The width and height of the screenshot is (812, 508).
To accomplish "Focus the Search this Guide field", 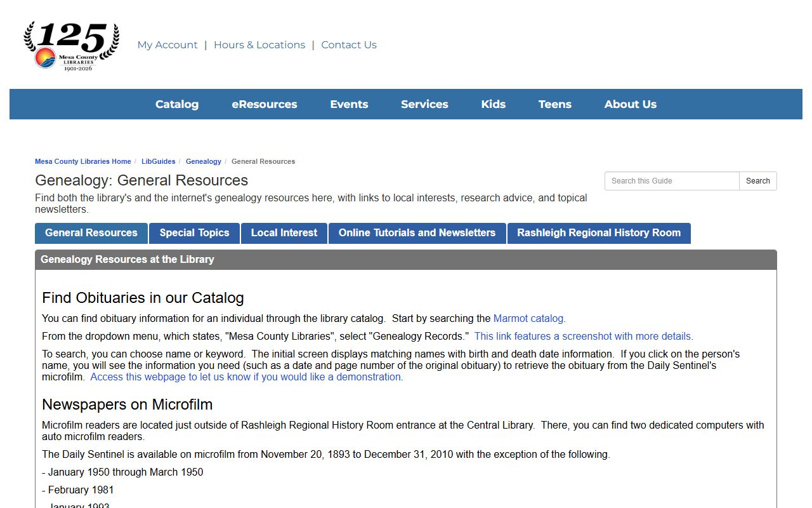I will (672, 181).
